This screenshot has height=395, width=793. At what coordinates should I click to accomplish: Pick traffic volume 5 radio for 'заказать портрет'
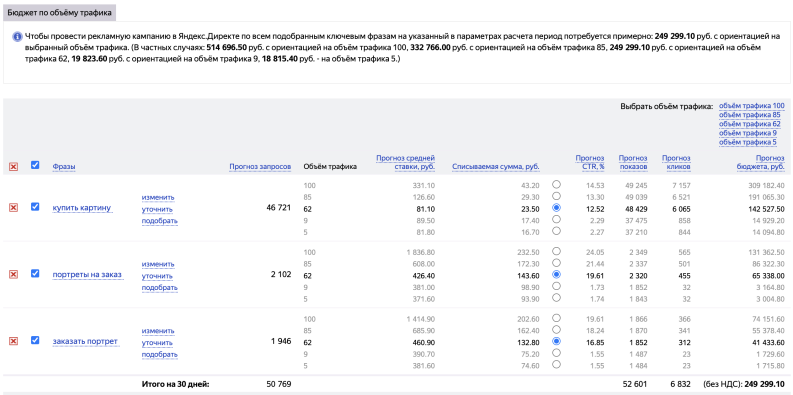pos(556,364)
